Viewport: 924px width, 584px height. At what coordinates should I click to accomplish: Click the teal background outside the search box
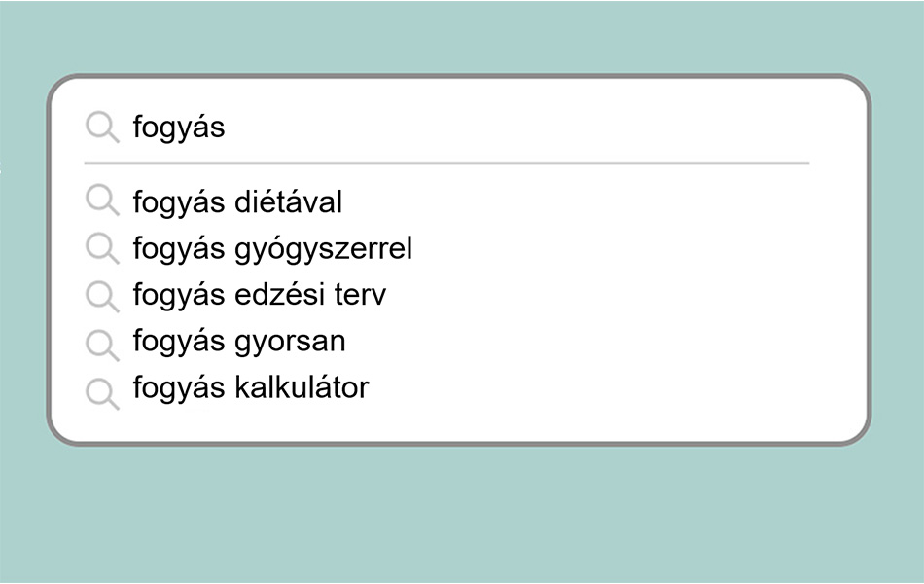click(462, 513)
